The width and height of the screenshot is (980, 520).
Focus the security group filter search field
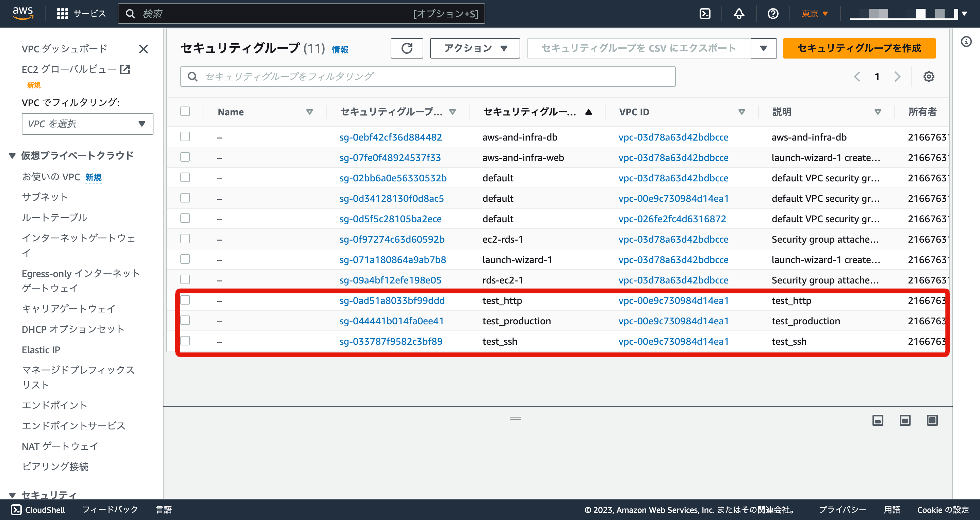(428, 77)
